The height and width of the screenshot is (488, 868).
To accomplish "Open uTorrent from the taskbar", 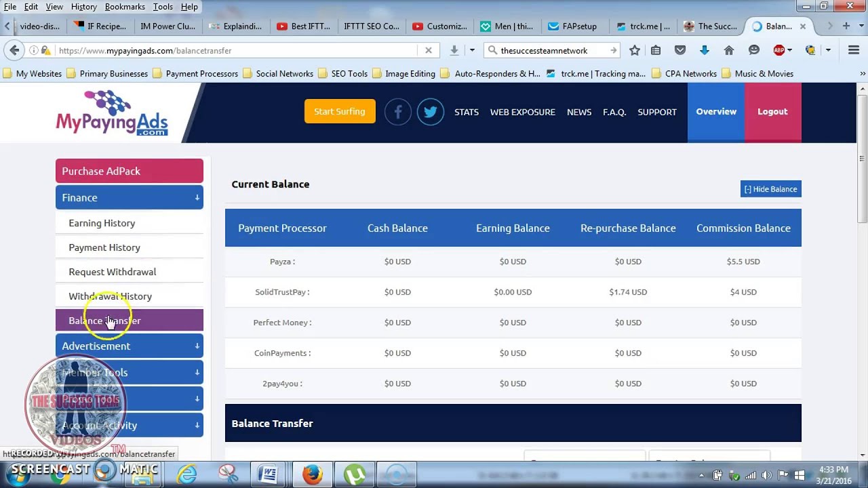I will pos(355,474).
